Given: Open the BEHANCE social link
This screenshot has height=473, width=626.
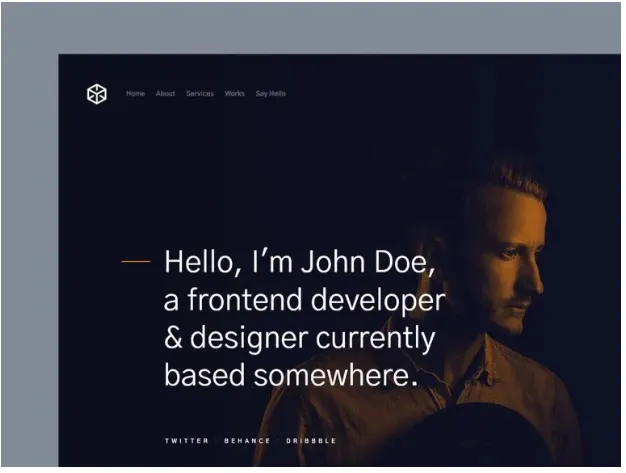Looking at the screenshot, I should pos(247,441).
